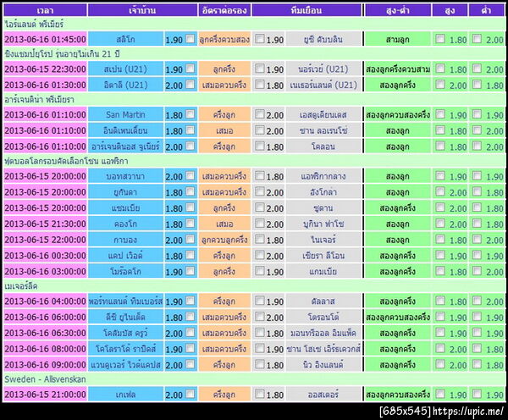
Task: Check the away box for เนเธอร์แลนด์ (U21)
Action: pyautogui.click(x=259, y=85)
